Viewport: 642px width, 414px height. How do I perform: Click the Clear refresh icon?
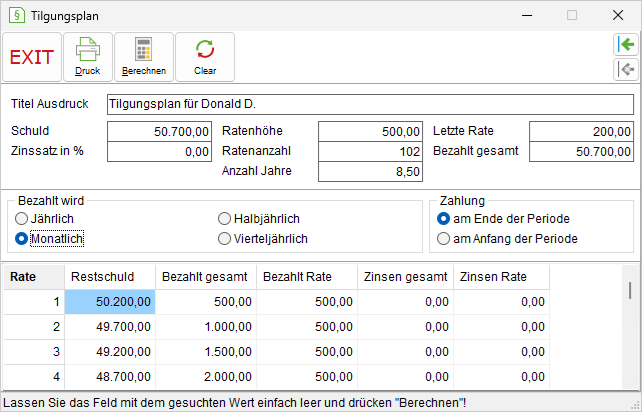(x=205, y=50)
